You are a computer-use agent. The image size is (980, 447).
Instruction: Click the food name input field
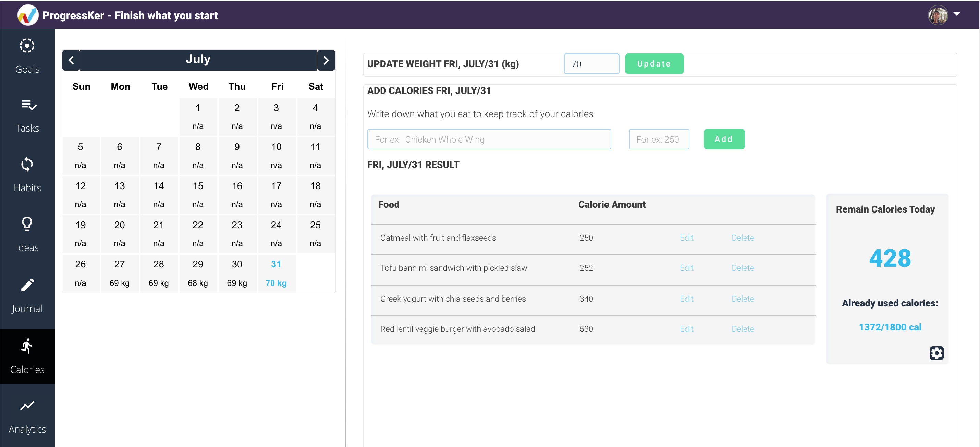tap(489, 139)
